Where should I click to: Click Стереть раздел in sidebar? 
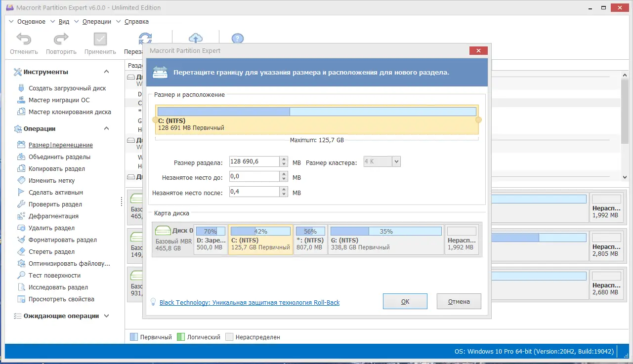click(x=52, y=252)
